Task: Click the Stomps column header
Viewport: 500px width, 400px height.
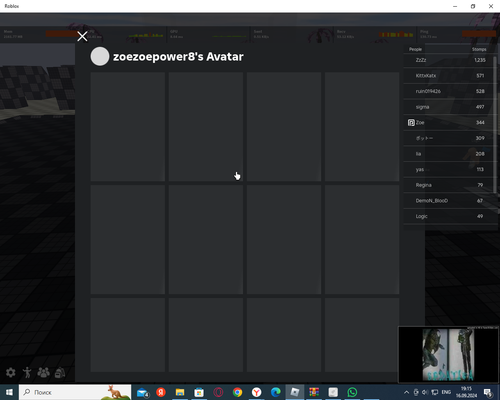Action: pyautogui.click(x=479, y=49)
